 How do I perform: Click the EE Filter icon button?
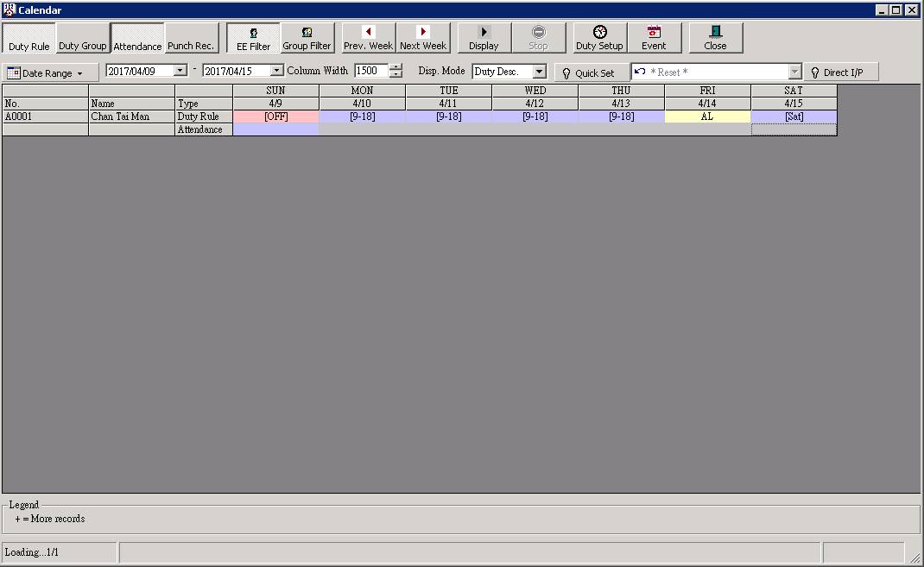(x=253, y=38)
